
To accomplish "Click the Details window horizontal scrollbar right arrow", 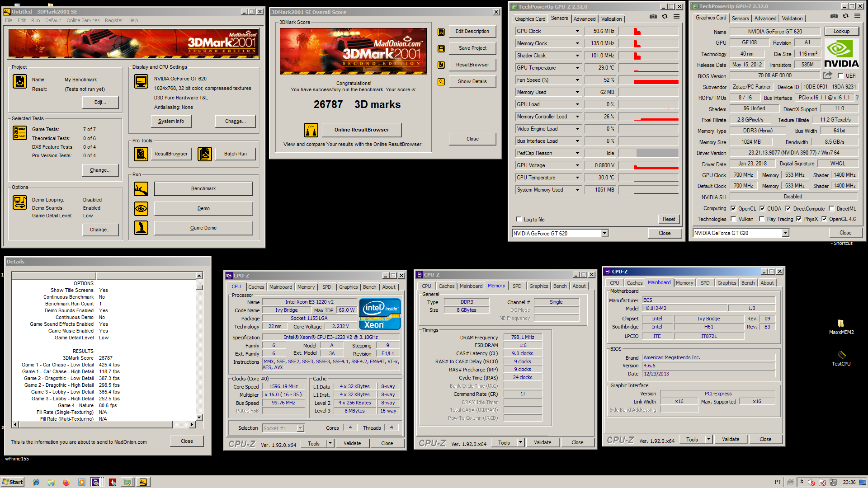I will [x=192, y=425].
